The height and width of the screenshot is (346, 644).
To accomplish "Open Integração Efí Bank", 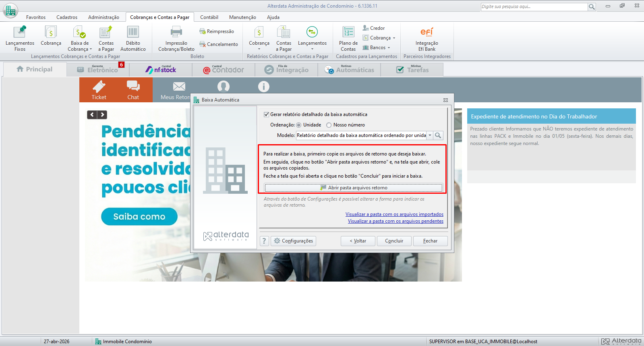I will point(427,39).
